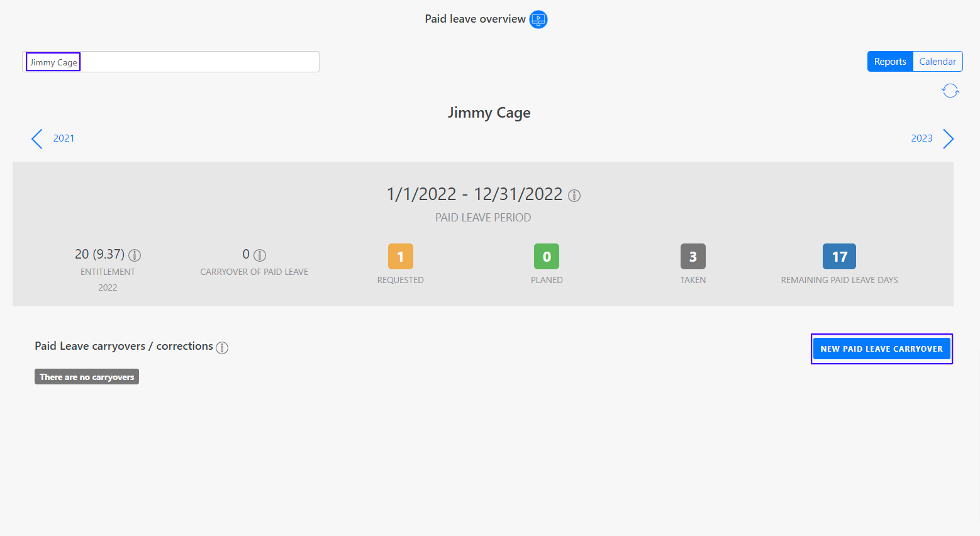
Task: Click info icon beside entitlement 20 (9.37)
Action: point(135,255)
